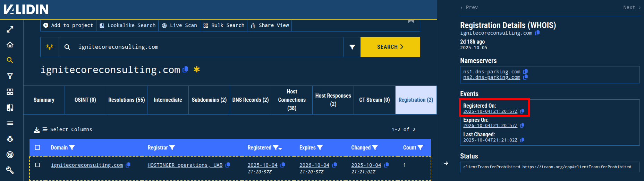Viewport: 644px width, 181px height.
Task: Select the bug icon in left sidebar
Action: pyautogui.click(x=10, y=139)
